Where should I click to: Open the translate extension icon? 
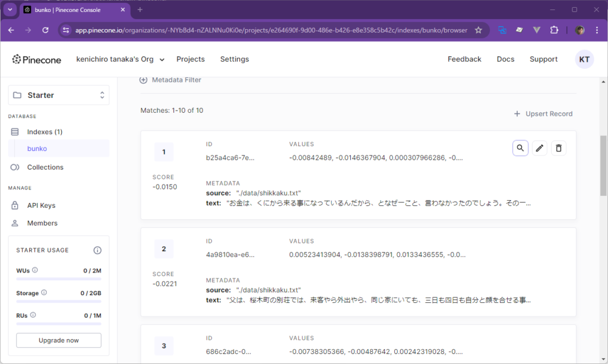pyautogui.click(x=502, y=30)
